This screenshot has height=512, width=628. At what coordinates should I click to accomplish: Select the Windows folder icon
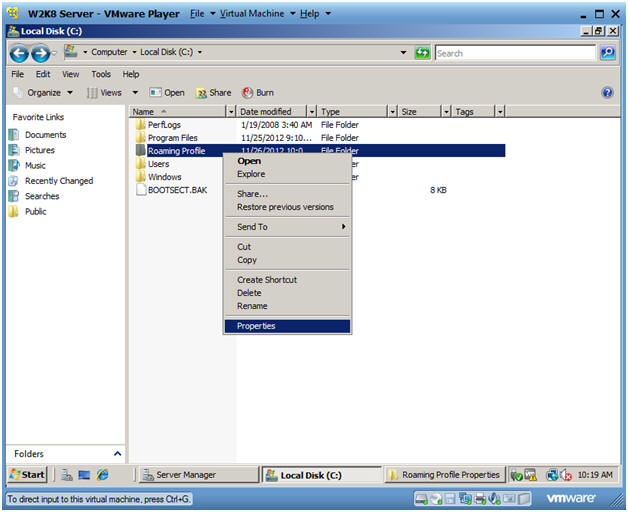point(140,177)
